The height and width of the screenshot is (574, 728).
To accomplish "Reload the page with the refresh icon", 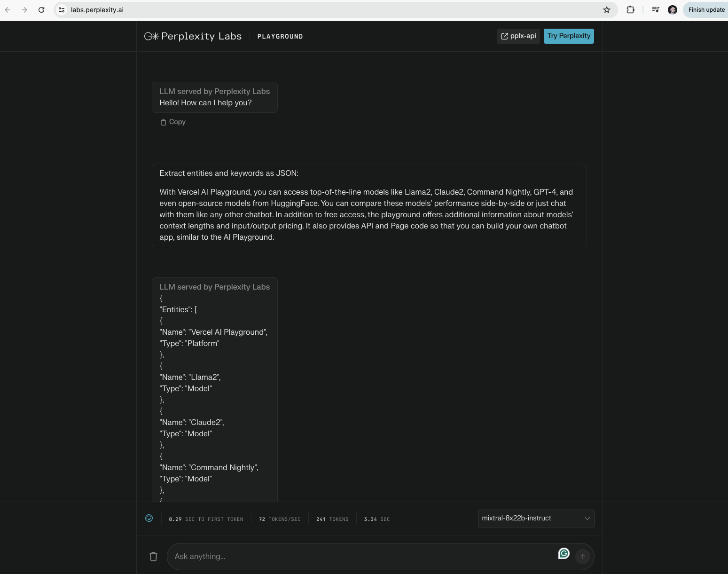I will pos(41,10).
